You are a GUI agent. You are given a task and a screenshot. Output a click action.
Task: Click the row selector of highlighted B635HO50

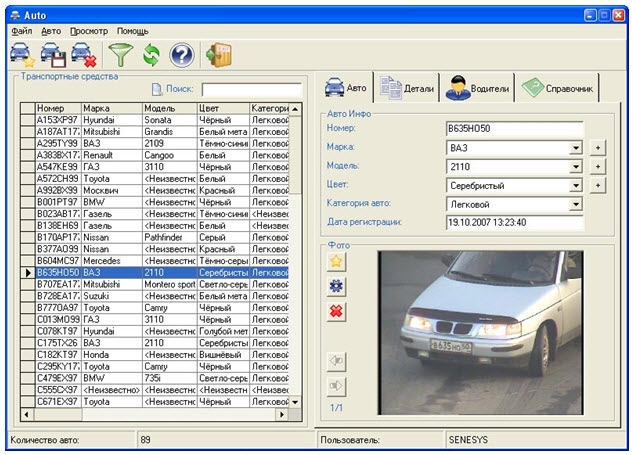coord(28,273)
